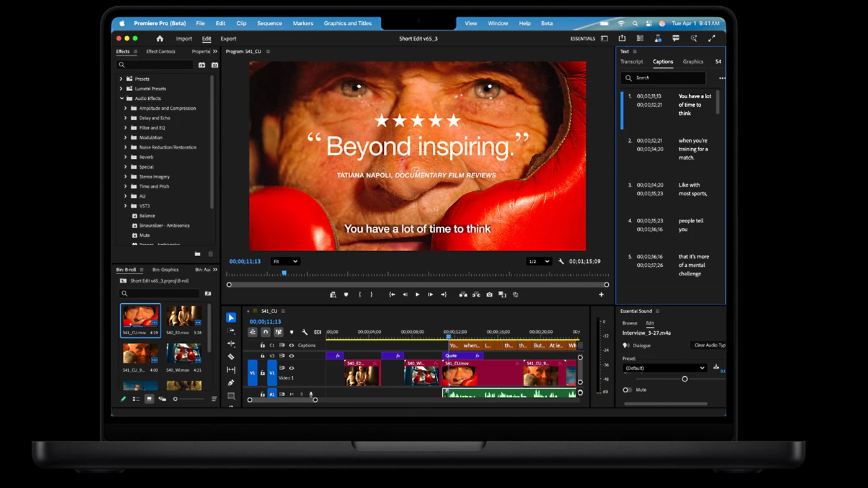The image size is (868, 488).
Task: Click the Add Marker icon in the Program monitor
Action: coord(346,295)
